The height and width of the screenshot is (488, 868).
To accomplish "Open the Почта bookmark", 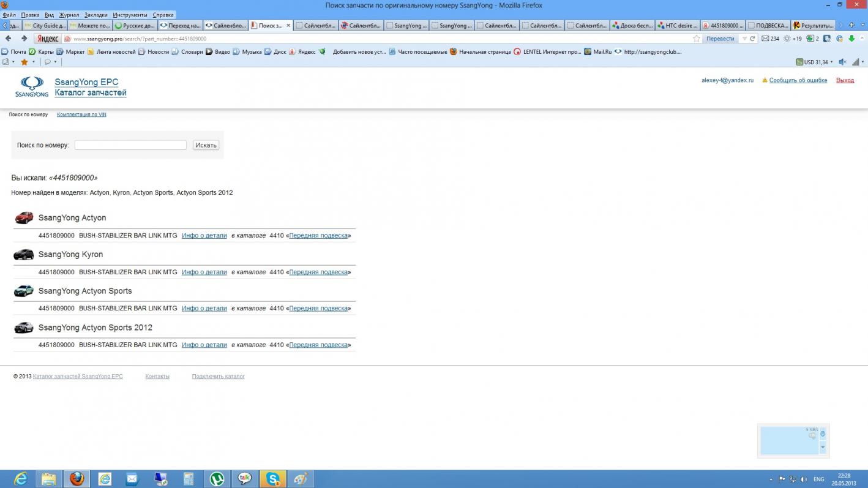I will point(14,52).
